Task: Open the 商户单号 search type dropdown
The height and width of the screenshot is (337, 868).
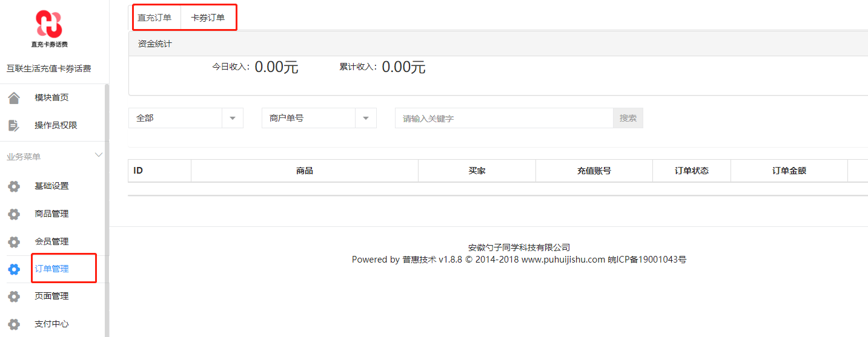Action: (319, 118)
